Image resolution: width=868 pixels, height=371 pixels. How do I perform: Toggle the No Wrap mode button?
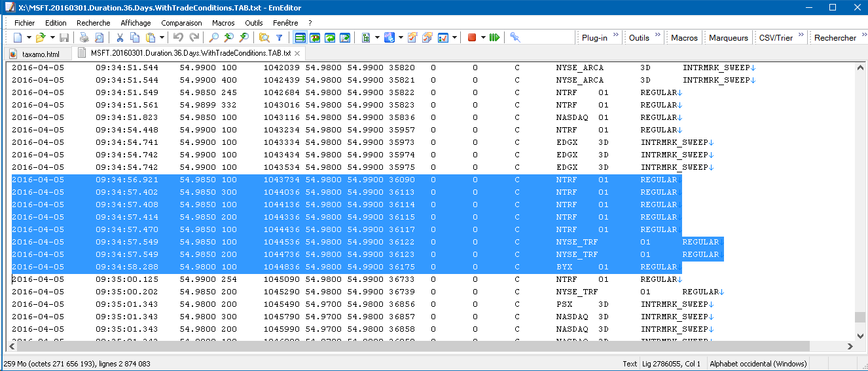click(x=300, y=37)
